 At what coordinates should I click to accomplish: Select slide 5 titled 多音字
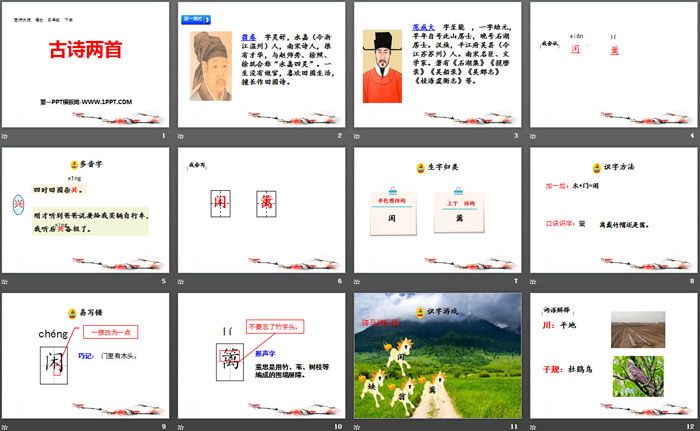[x=86, y=209]
